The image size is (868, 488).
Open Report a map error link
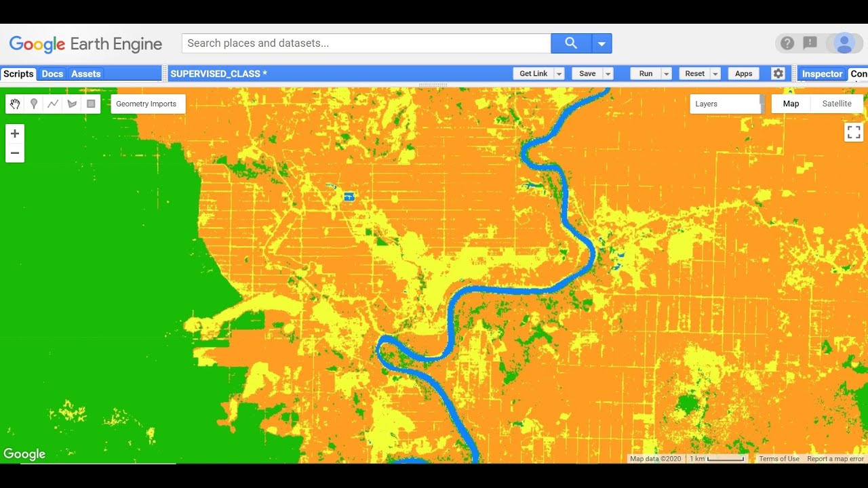pos(835,459)
